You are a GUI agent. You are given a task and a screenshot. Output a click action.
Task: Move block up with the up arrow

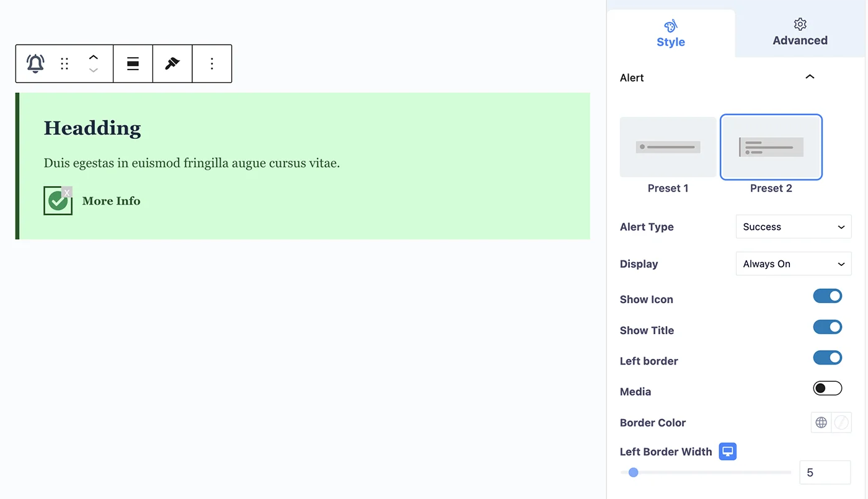[x=94, y=56]
